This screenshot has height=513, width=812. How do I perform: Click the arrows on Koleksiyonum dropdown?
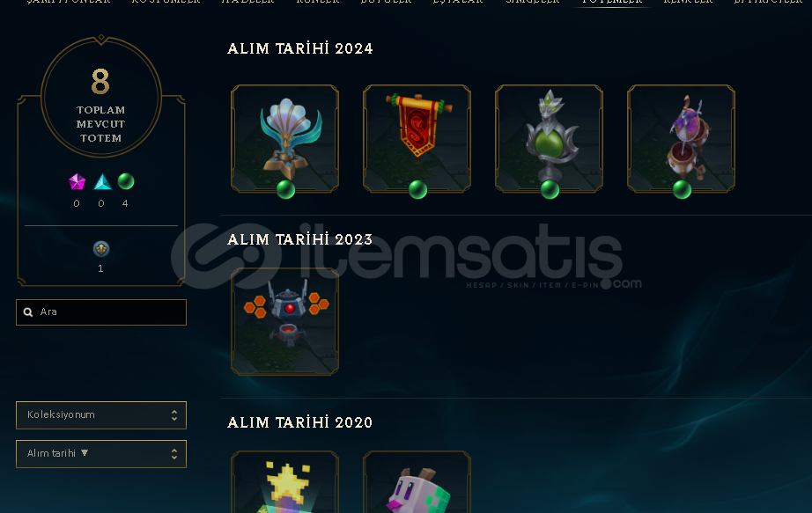[174, 415]
